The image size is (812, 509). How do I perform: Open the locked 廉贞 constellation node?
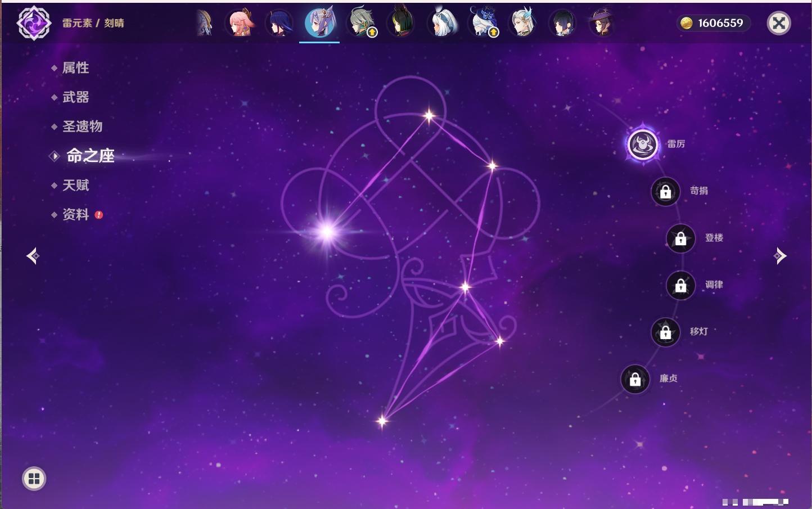(x=635, y=380)
